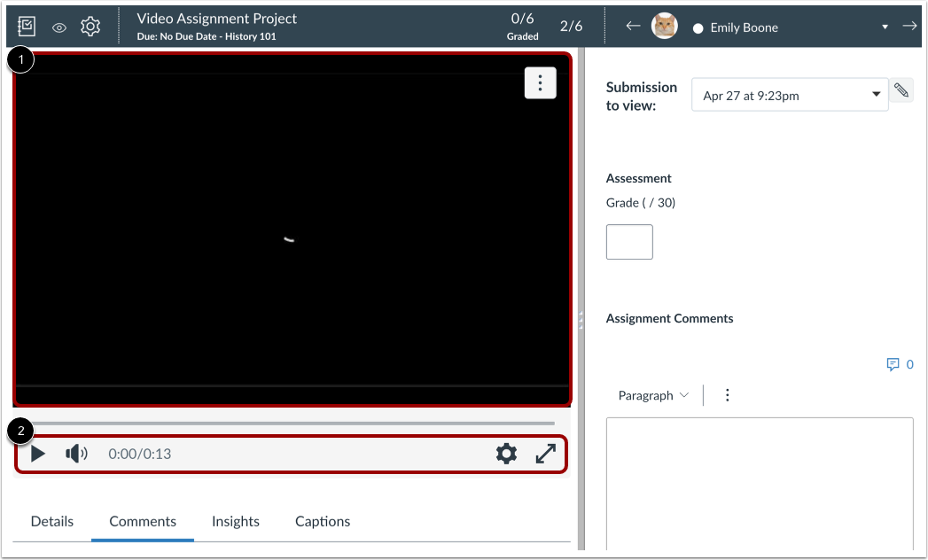This screenshot has width=928, height=560.
Task: Click the 2/6 student position indicator
Action: 571,26
